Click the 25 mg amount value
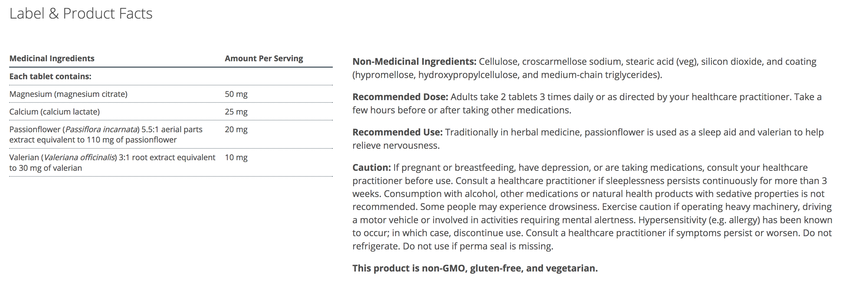This screenshot has width=868, height=288. tap(236, 112)
